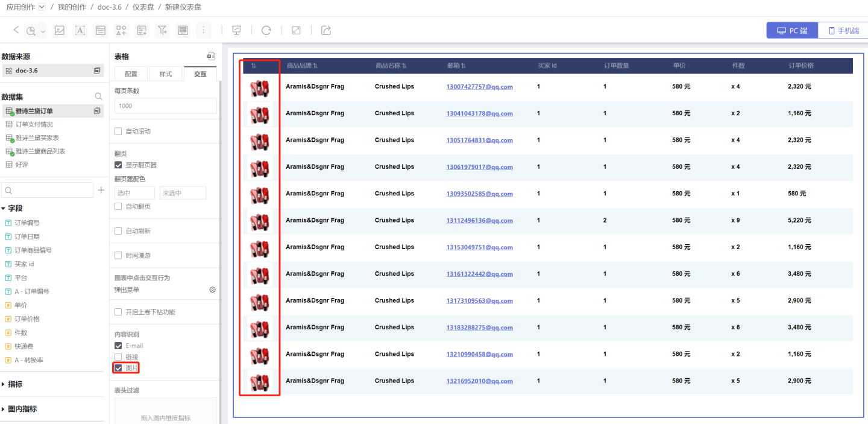Click the dataset search magnifier icon
The width and height of the screenshot is (868, 424).
coord(98,97)
